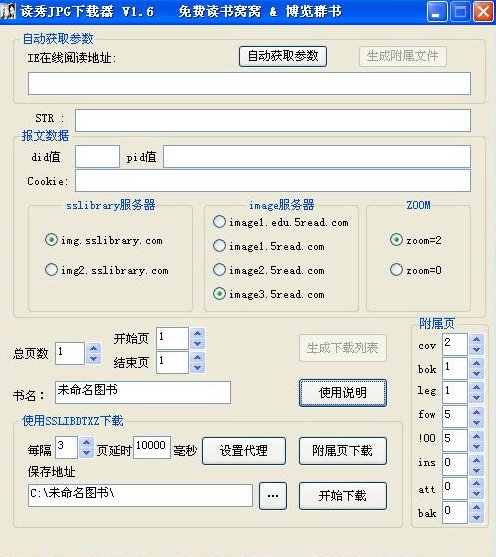This screenshot has height=557, width=496.
Task: Close the 读秀JPG下载器 window
Action: point(483,12)
